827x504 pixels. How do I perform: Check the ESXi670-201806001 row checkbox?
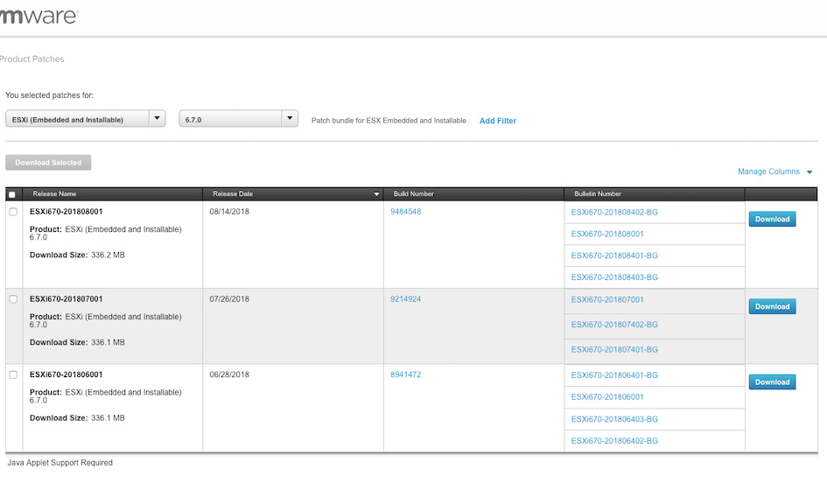click(13, 374)
